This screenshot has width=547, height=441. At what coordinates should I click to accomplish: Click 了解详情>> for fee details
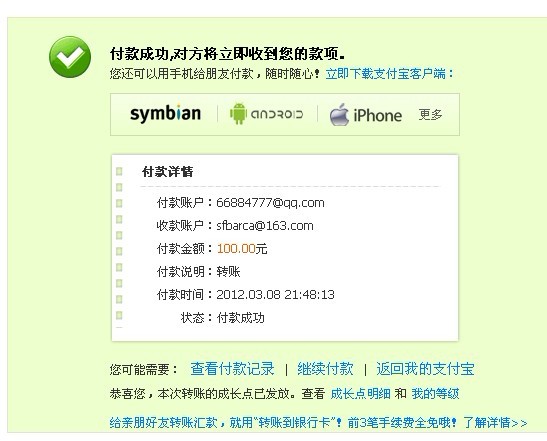pyautogui.click(x=495, y=423)
